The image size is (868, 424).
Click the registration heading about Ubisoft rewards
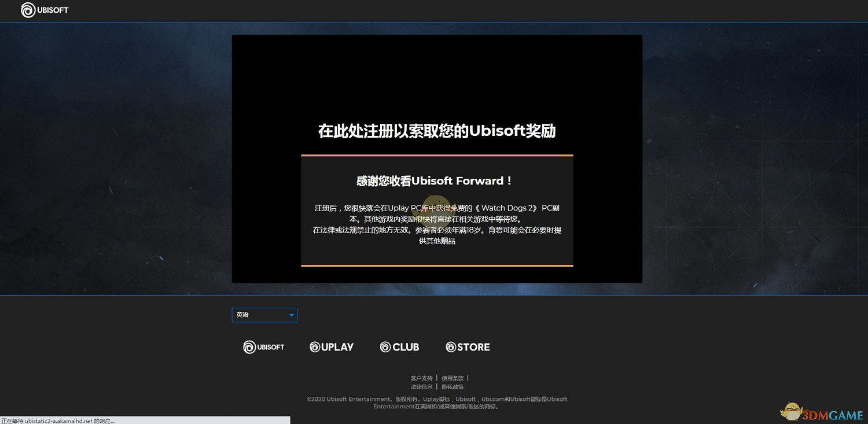[437, 131]
